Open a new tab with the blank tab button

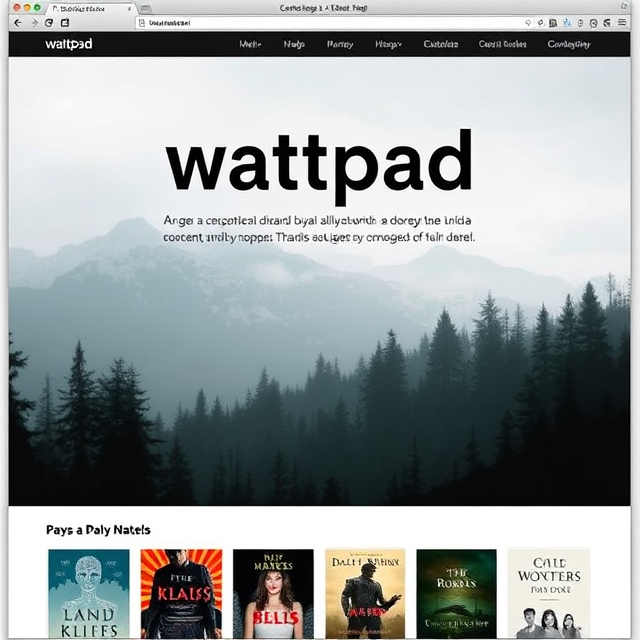click(x=146, y=8)
